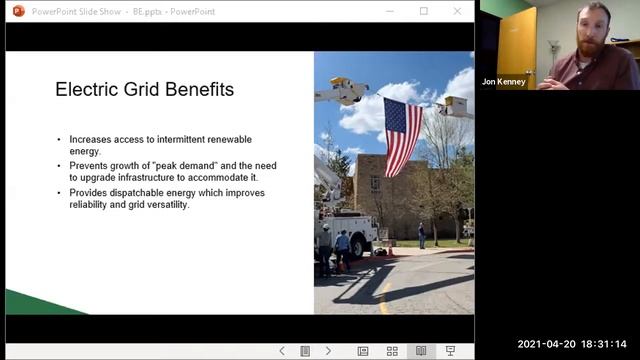Click bullet 'Prevents growth of "peak demand"'

coord(173,171)
